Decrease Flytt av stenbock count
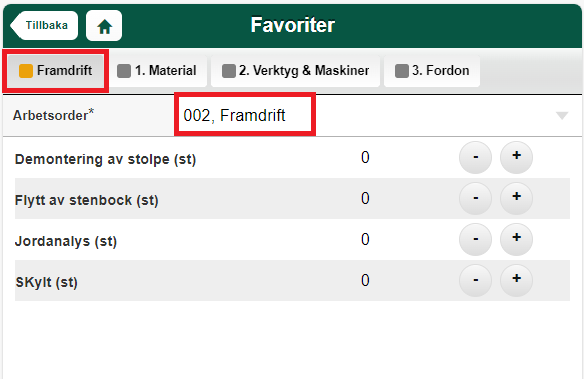 [x=475, y=198]
